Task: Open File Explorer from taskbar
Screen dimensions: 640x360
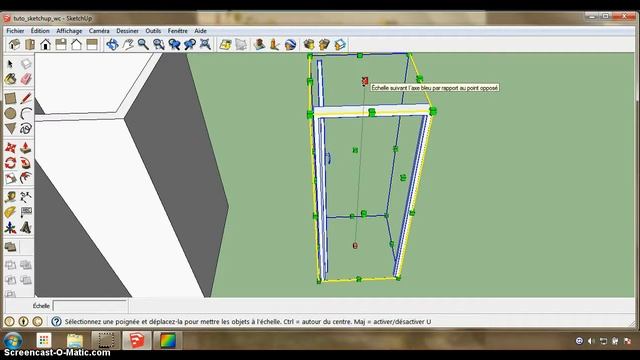Action: [x=75, y=340]
